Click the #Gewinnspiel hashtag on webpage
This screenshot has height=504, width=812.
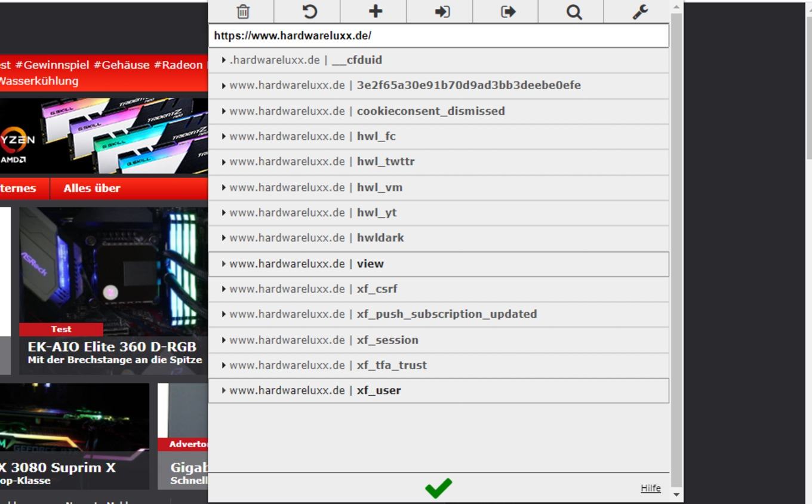53,65
